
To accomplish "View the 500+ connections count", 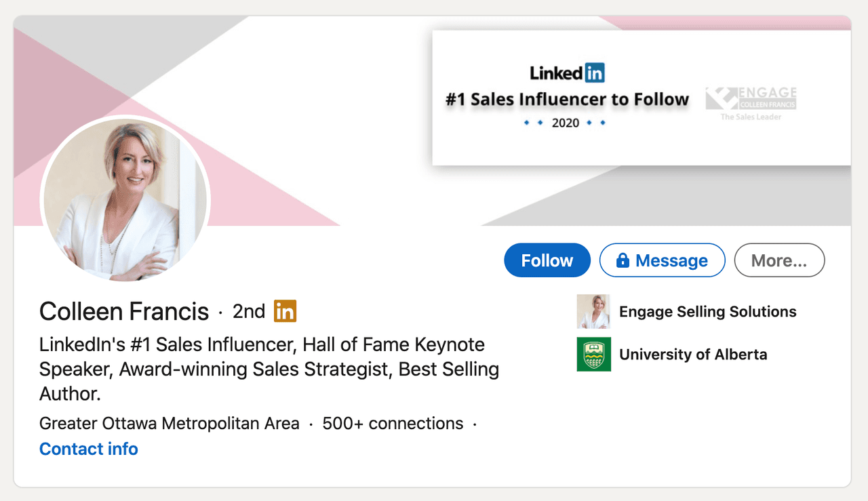I will (393, 424).
